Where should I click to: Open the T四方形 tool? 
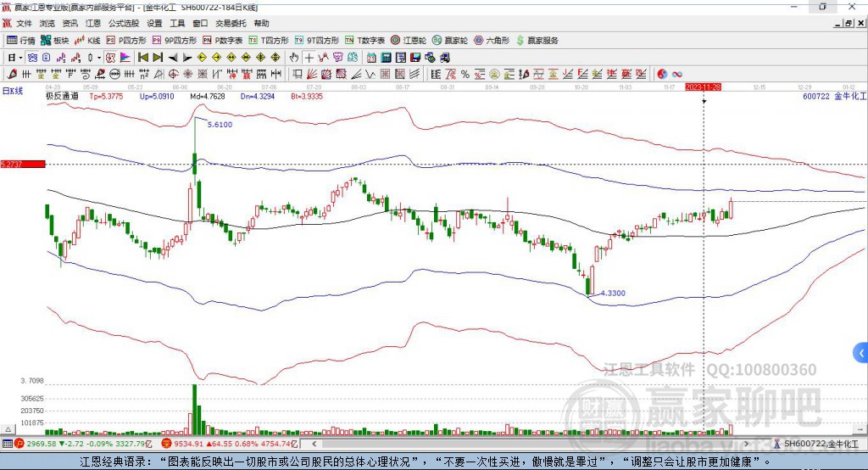point(269,41)
